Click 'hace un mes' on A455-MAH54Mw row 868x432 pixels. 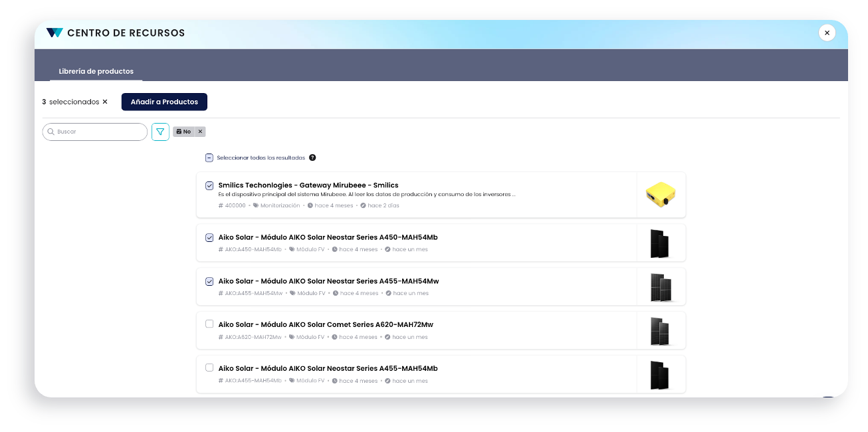point(411,294)
